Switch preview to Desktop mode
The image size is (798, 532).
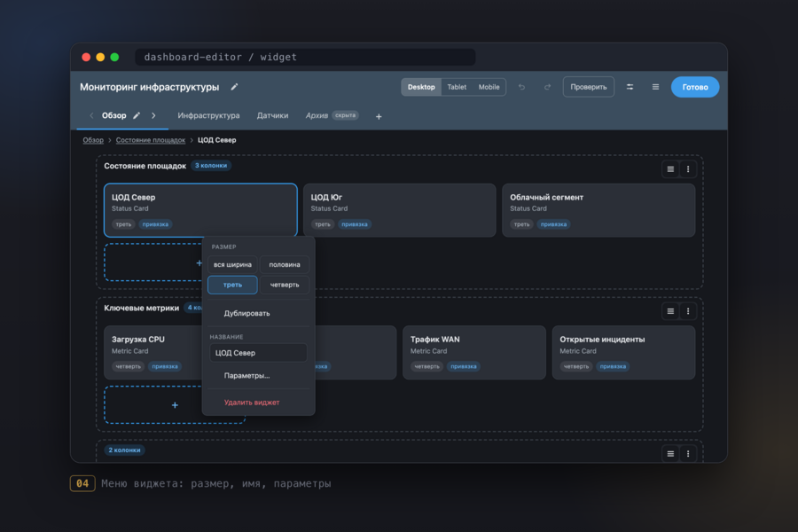click(x=421, y=87)
